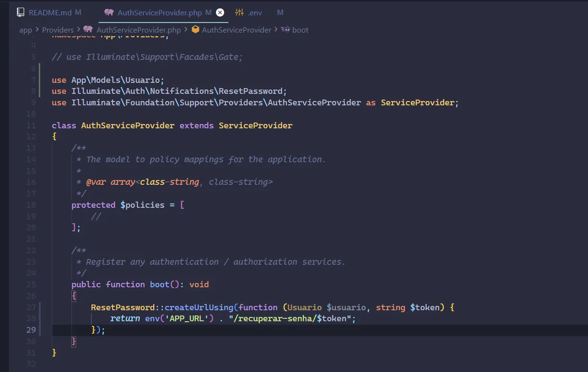Open the boot breadcrumb item
The width and height of the screenshot is (588, 372).
(x=301, y=30)
